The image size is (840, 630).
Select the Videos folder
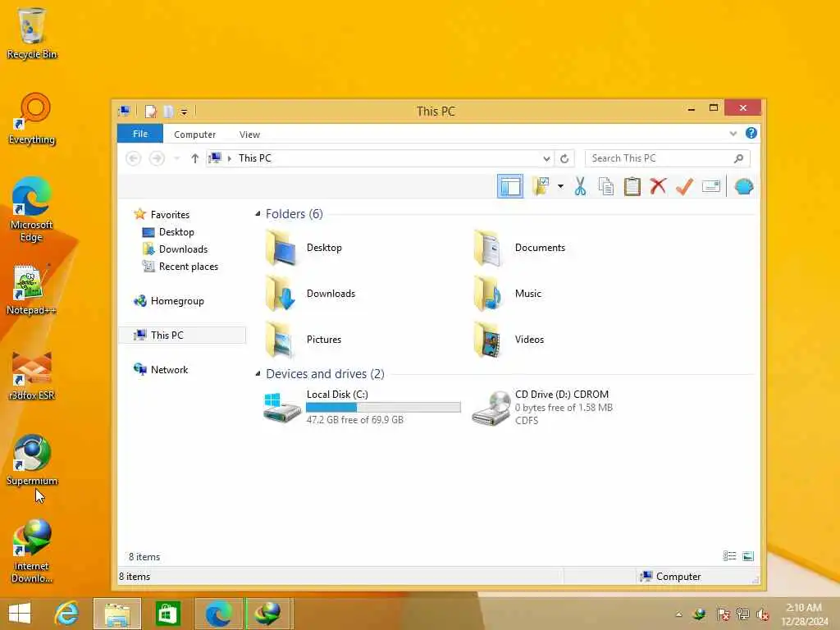click(509, 340)
